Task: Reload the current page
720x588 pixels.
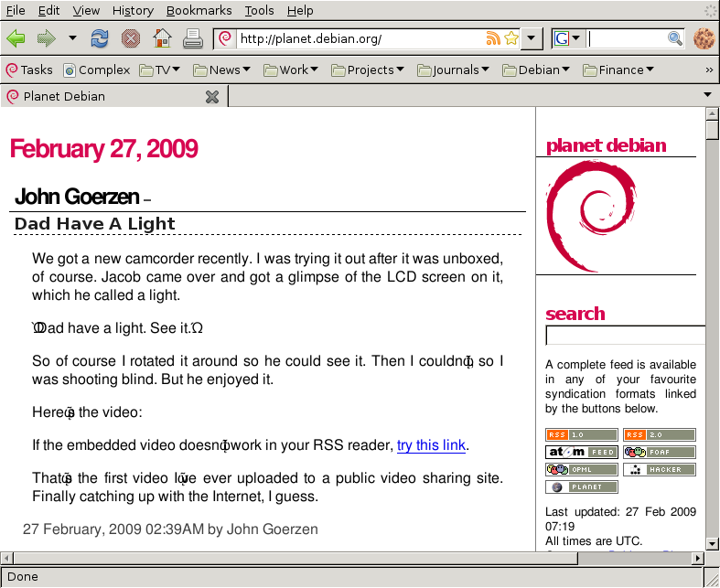Action: click(100, 38)
